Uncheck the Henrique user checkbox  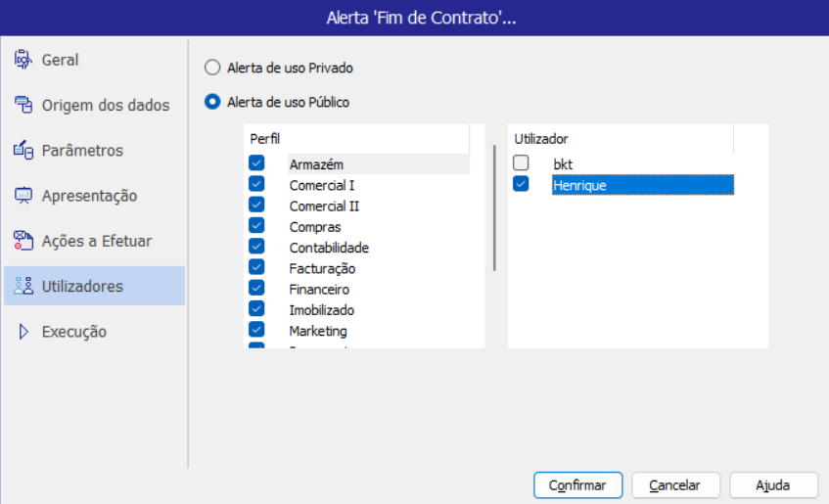[x=521, y=184]
